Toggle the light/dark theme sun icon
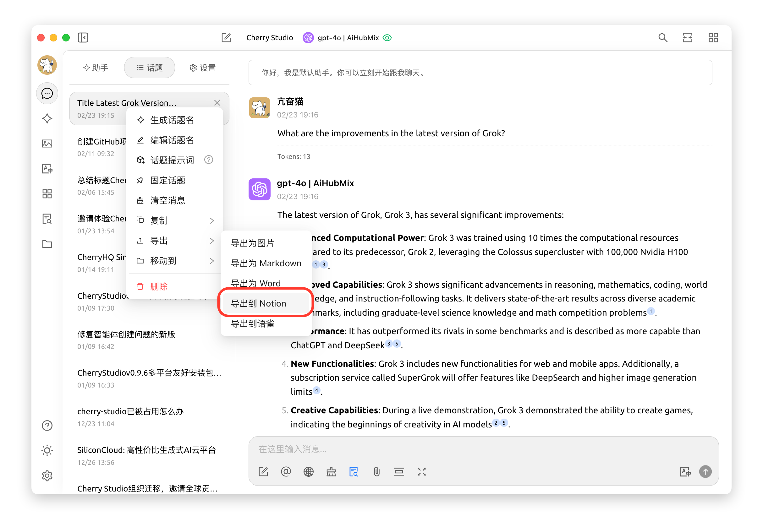Image resolution: width=763 pixels, height=532 pixels. pyautogui.click(x=47, y=450)
